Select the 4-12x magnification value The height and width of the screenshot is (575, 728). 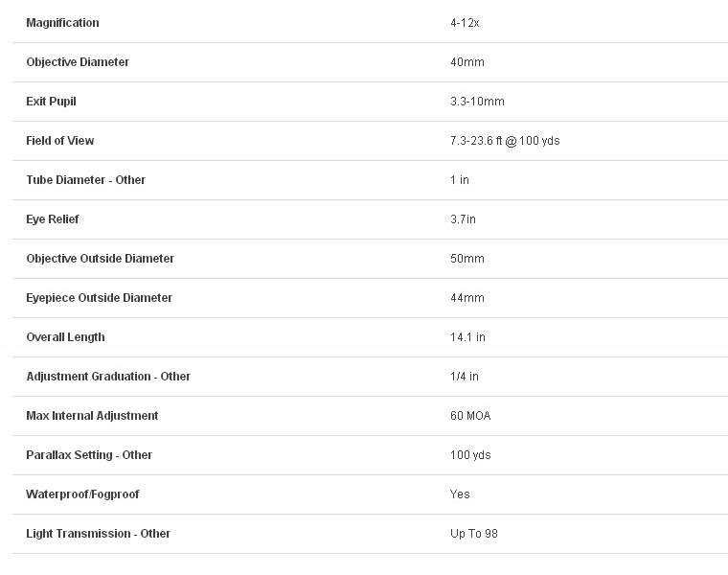tap(465, 23)
